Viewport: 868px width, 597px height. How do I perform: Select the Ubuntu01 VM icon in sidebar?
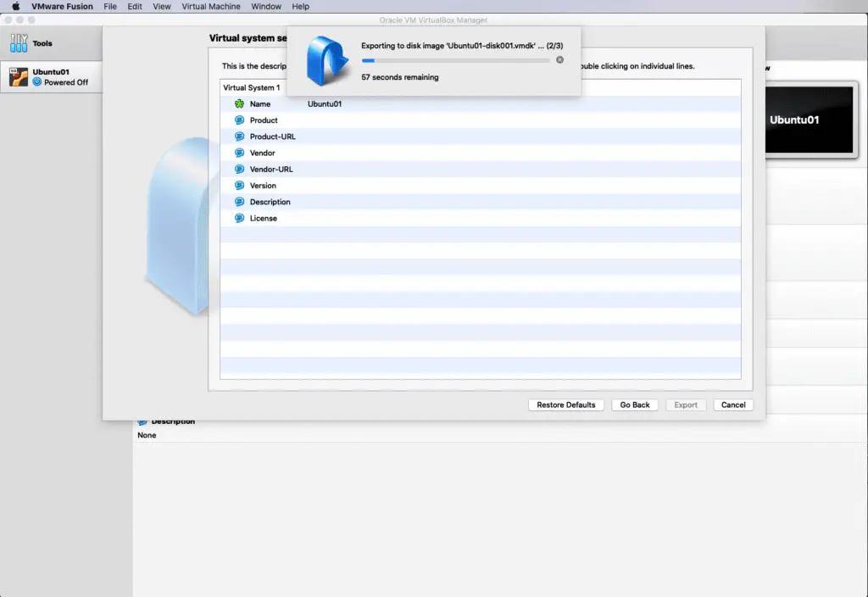point(19,77)
